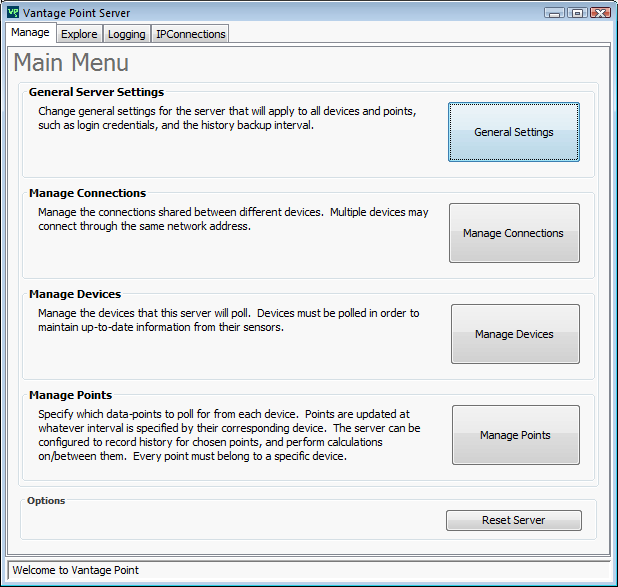Click the 'Specify which data-points to poll' description
618x587 pixels.
click(x=229, y=435)
